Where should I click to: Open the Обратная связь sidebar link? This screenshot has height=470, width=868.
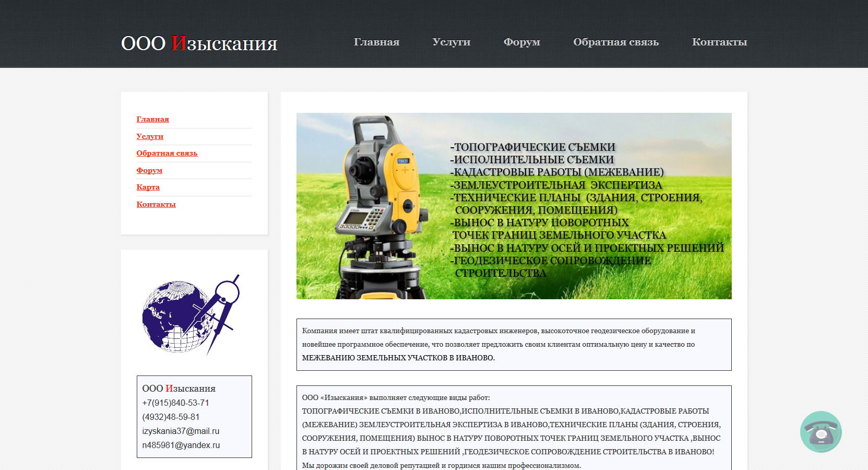(x=167, y=154)
